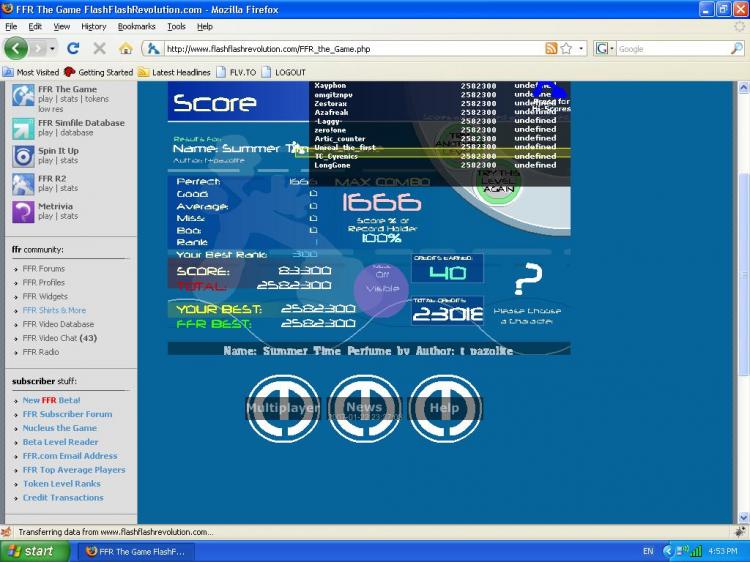750x562 pixels.
Task: Click the Help circular button
Action: (x=445, y=408)
